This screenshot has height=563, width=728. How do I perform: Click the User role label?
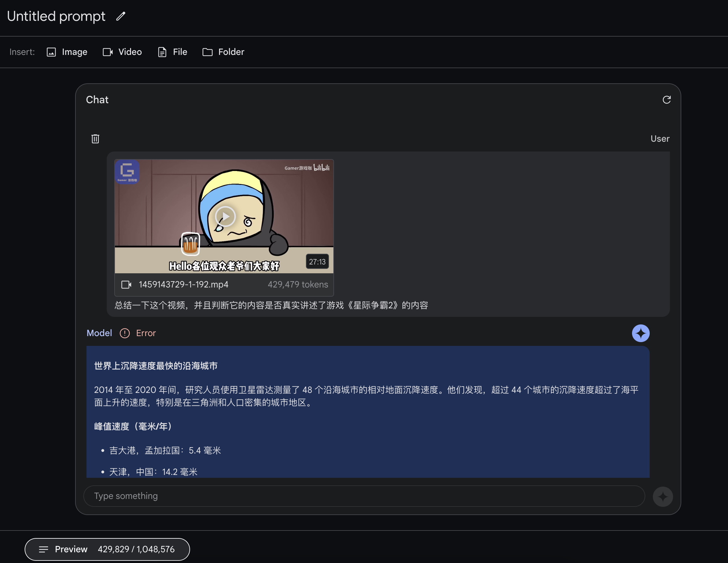(x=660, y=139)
